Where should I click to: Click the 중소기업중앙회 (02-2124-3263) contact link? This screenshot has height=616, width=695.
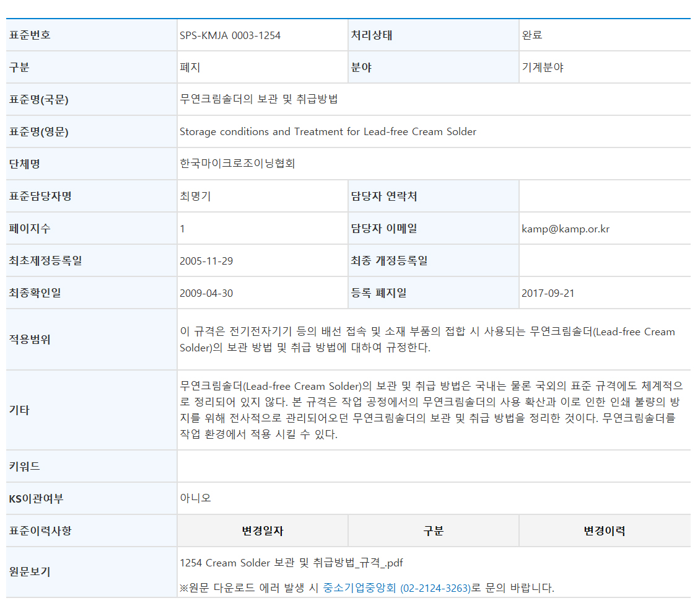[x=396, y=588]
